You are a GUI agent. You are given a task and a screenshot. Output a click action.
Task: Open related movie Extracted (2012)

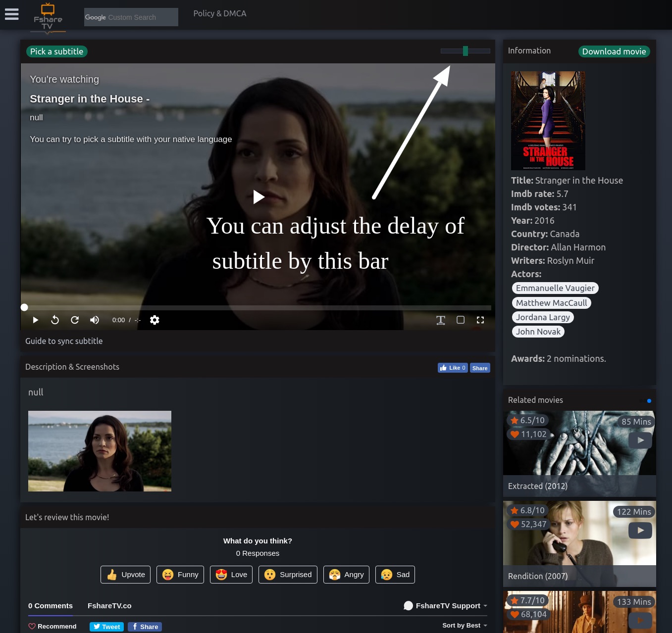(x=538, y=486)
